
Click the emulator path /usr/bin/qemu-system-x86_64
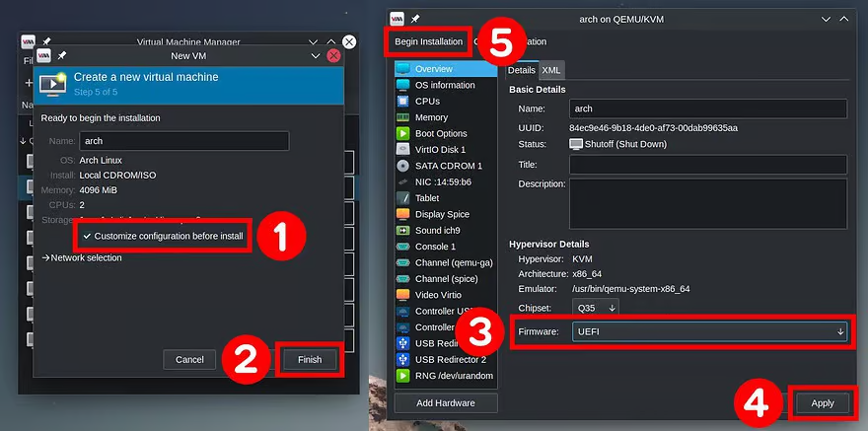coord(630,289)
